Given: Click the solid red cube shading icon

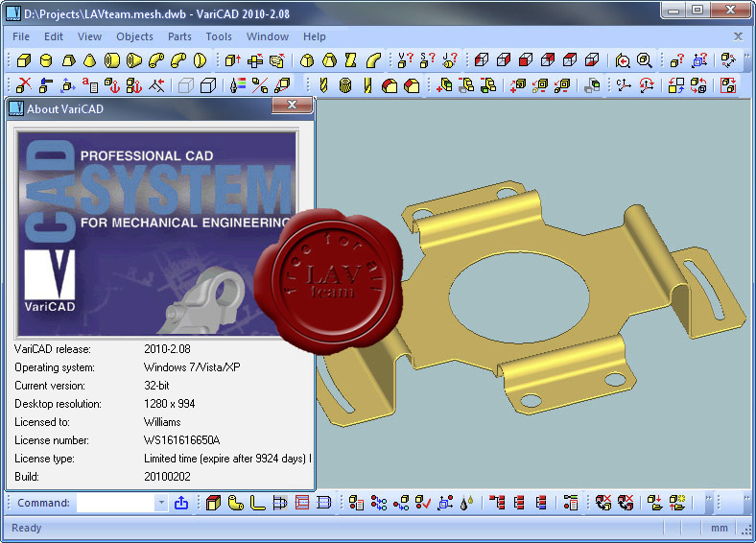Looking at the screenshot, I should [526, 60].
